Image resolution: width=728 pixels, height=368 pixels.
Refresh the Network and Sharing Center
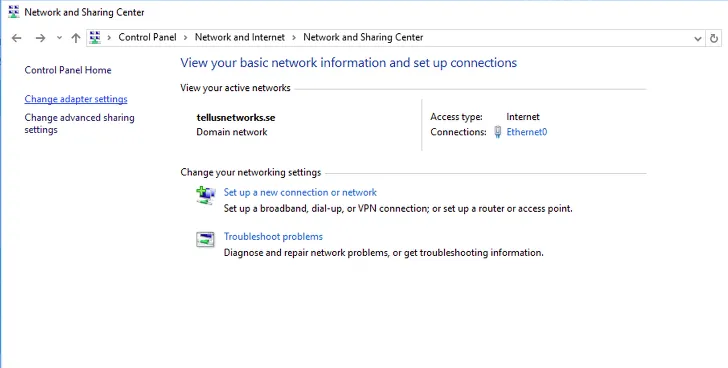(x=714, y=39)
